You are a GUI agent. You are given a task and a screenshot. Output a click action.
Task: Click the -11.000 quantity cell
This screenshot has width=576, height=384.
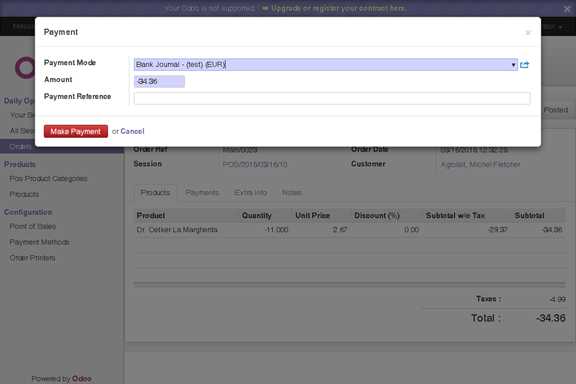pos(276,230)
